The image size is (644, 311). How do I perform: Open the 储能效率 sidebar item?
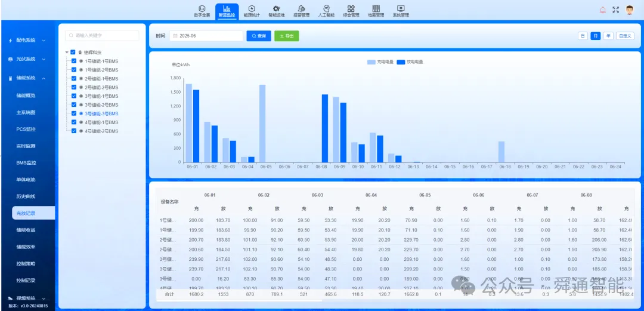26,247
